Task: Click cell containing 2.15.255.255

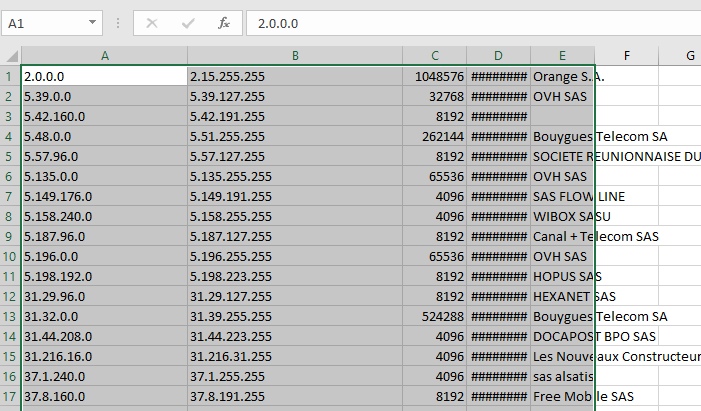Action: point(295,76)
